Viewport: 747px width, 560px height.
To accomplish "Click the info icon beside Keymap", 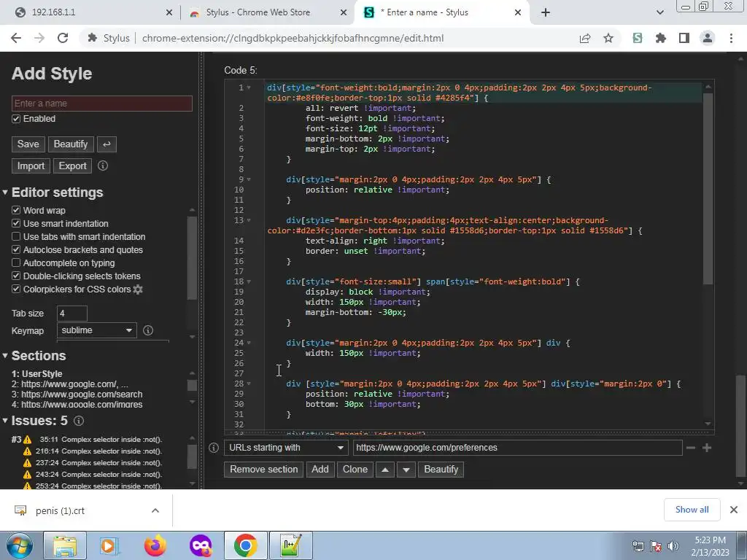I will tap(148, 330).
